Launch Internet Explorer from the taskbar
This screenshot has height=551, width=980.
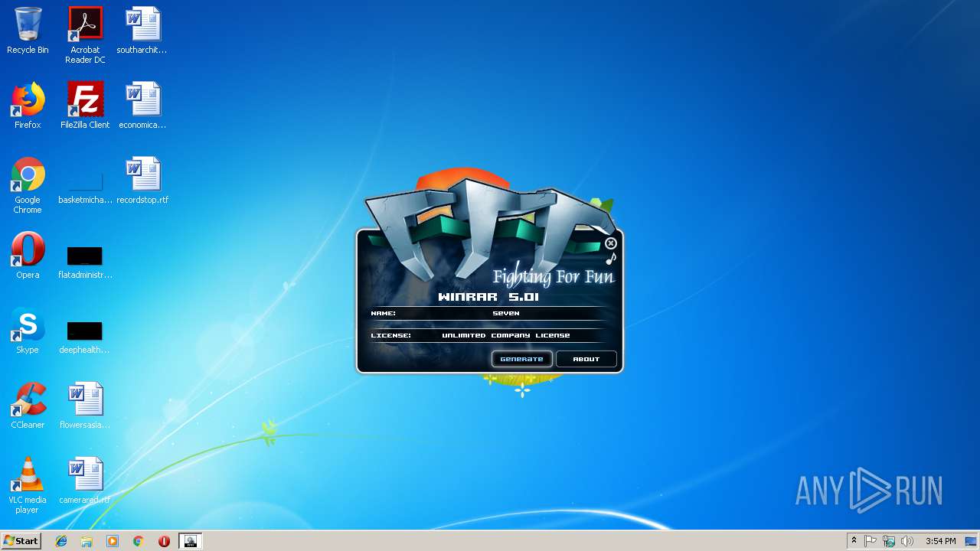click(61, 541)
